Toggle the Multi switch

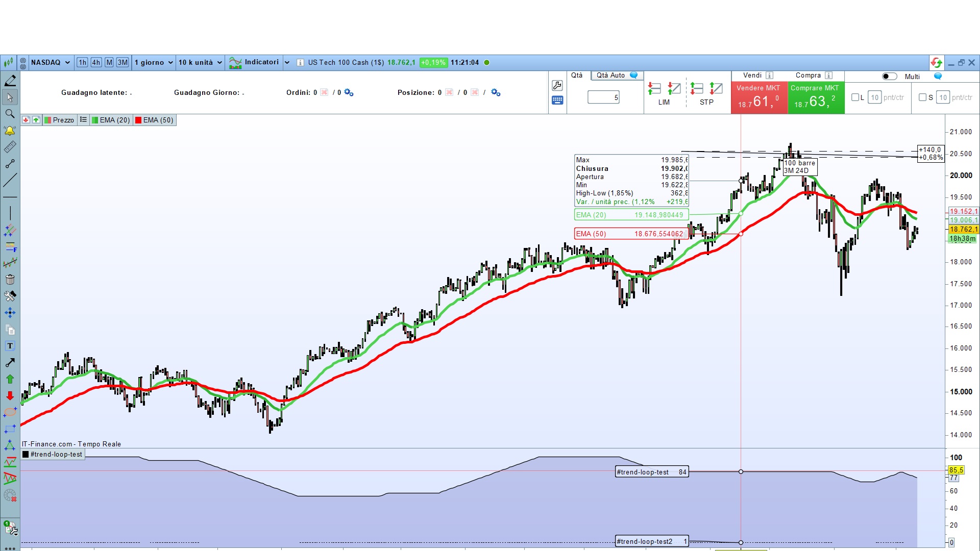click(889, 77)
